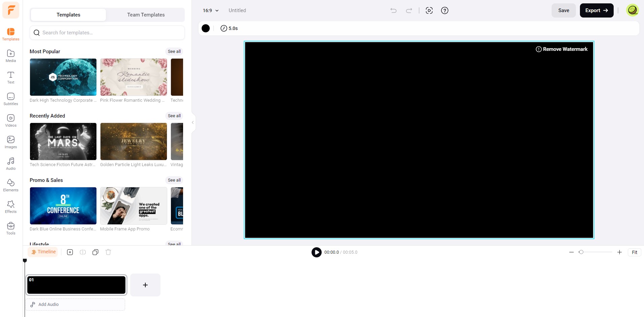The height and width of the screenshot is (317, 644).
Task: Open the Effects sidebar panel
Action: [x=11, y=207]
